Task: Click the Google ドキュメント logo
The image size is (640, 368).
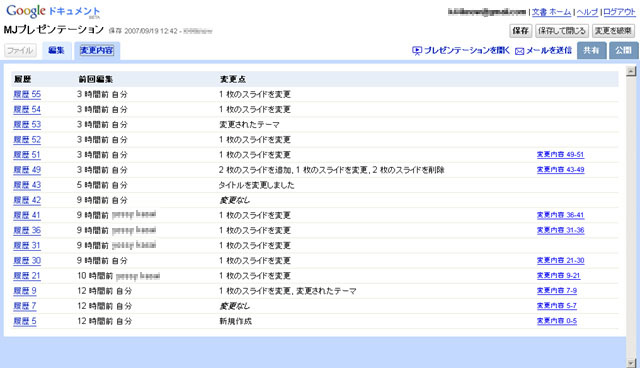Action: coord(53,11)
